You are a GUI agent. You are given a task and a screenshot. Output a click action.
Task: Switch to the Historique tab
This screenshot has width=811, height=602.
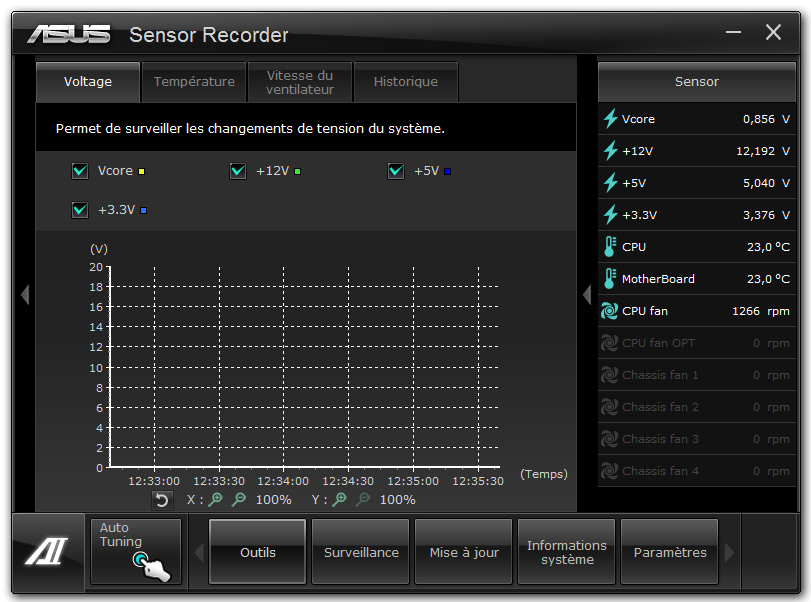[x=406, y=82]
